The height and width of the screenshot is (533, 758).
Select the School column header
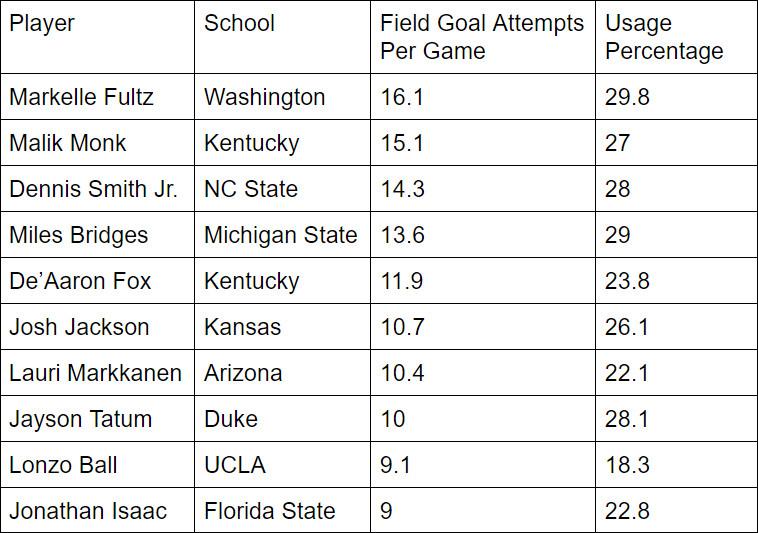click(239, 23)
